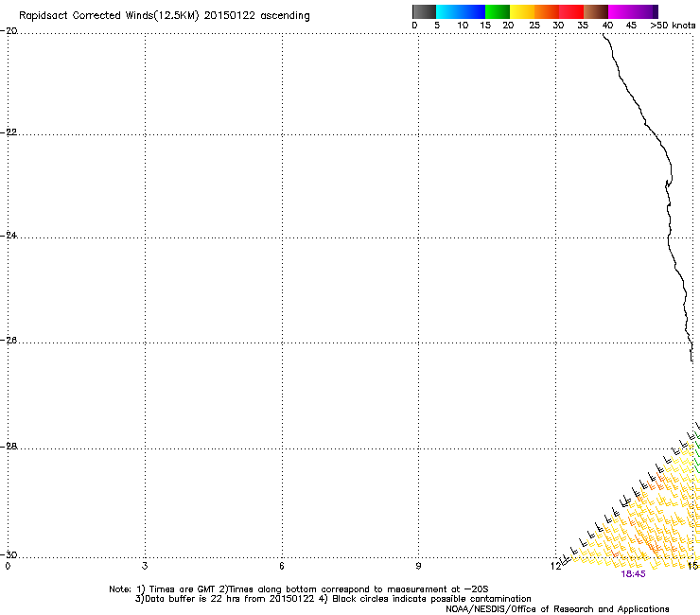Click the magenta 40-45 knots color segment
700x615 pixels.
pos(621,11)
